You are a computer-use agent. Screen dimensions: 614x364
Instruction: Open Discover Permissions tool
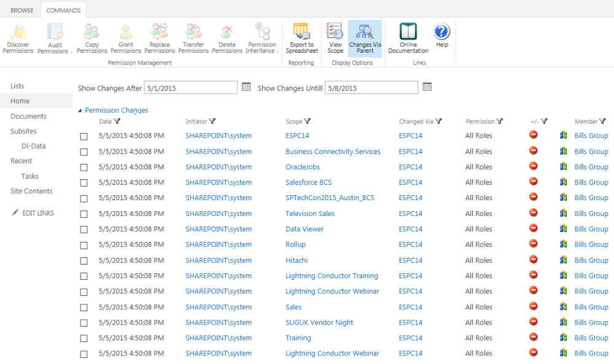[18, 38]
